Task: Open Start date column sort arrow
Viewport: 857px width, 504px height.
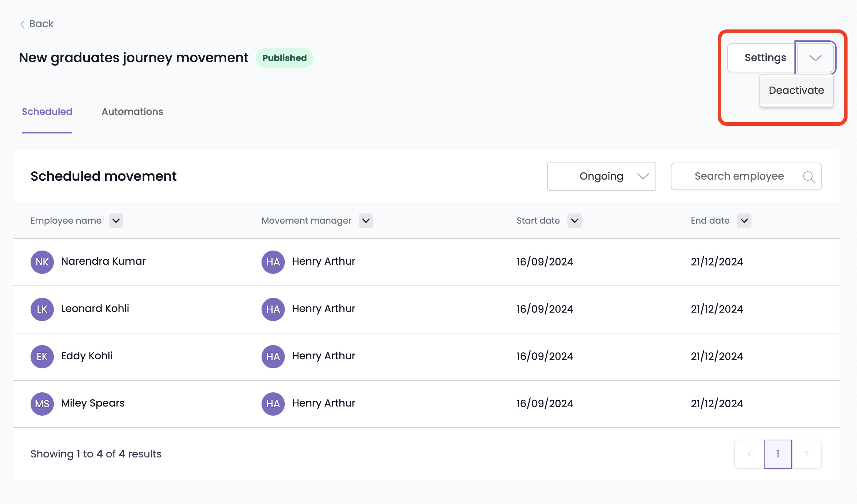Action: point(575,221)
